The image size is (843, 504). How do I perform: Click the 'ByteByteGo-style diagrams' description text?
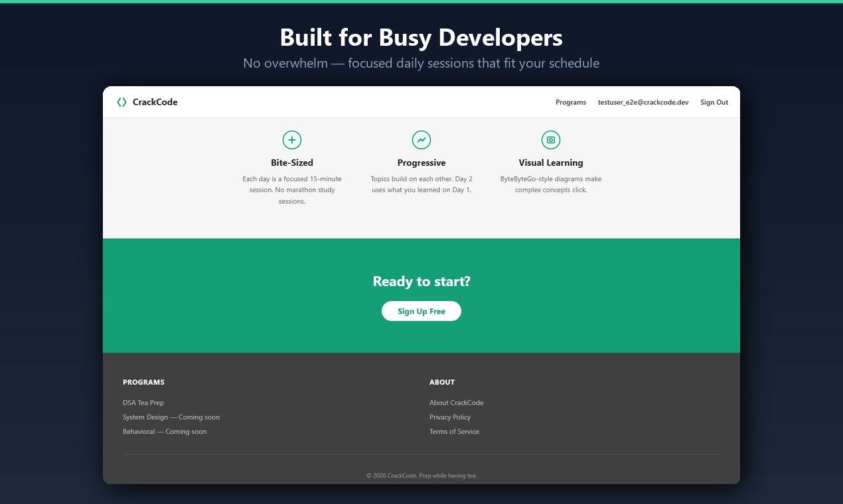(551, 184)
